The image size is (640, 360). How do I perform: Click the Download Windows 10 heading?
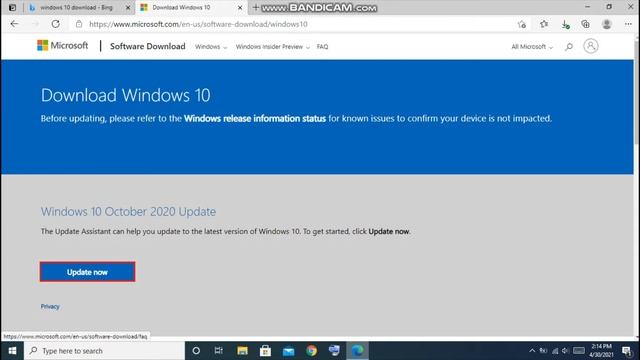point(125,95)
